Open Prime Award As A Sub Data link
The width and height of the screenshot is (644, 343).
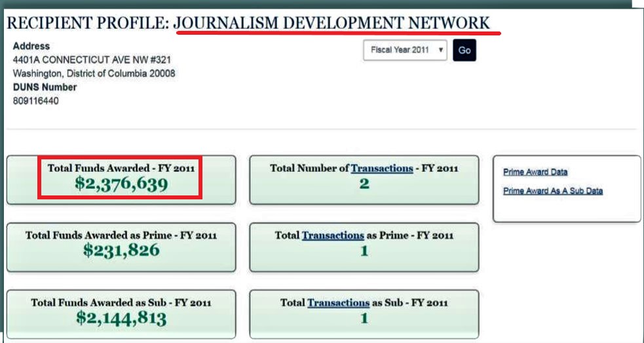coord(552,191)
